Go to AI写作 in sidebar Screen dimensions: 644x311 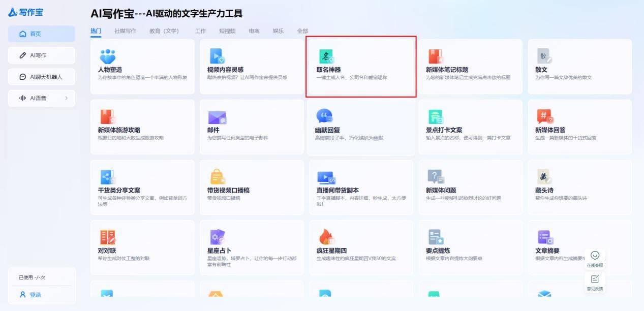(42, 55)
